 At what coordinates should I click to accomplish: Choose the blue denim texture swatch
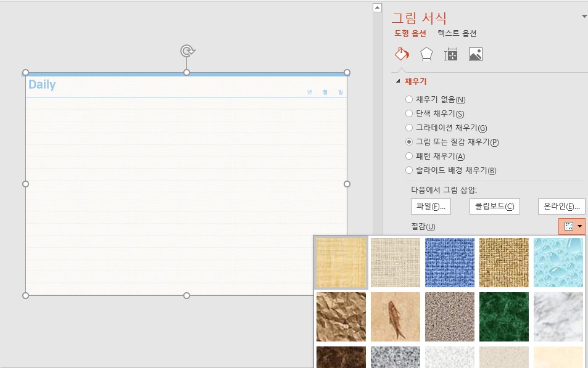tap(450, 263)
